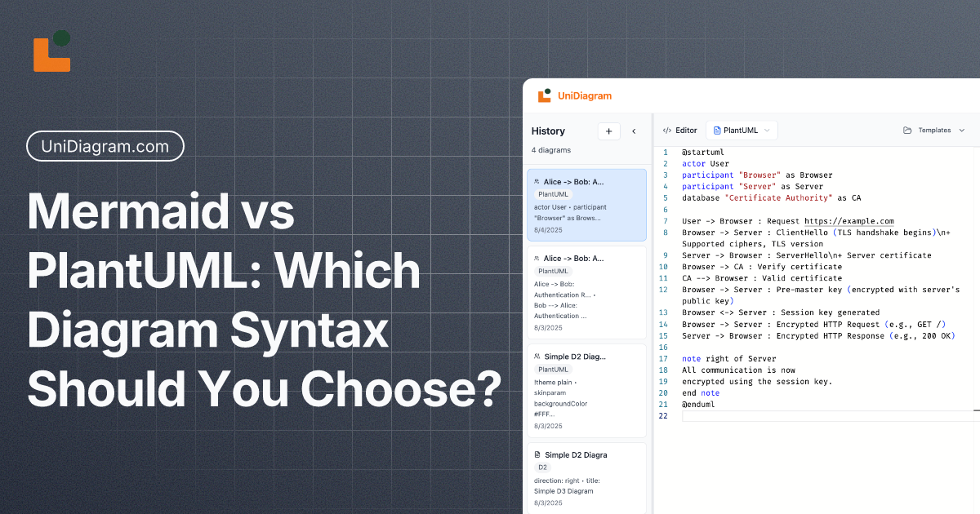Open the 'Alice -> Bob' Authentication history card

[x=586, y=292]
